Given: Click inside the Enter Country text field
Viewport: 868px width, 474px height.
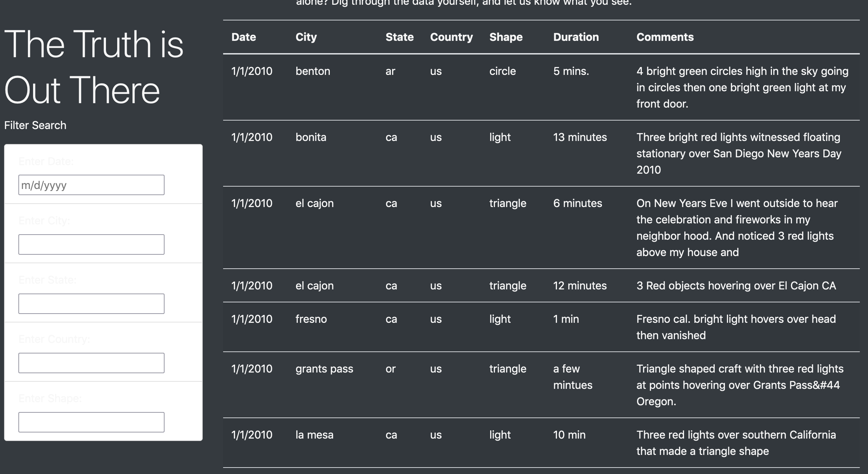Looking at the screenshot, I should (x=91, y=363).
